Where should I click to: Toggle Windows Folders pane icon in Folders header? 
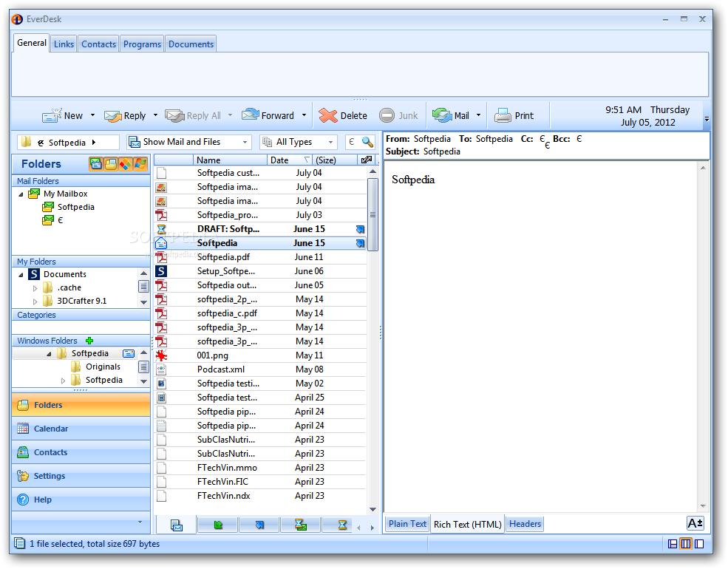[140, 164]
